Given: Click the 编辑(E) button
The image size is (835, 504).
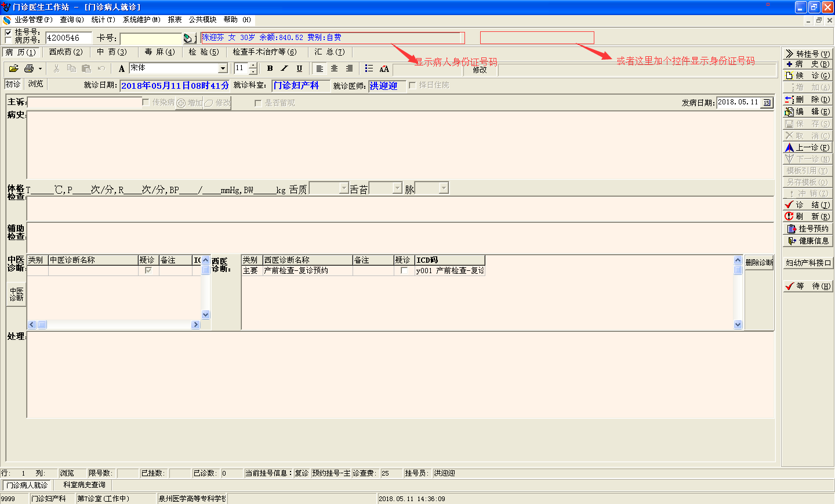Looking at the screenshot, I should (808, 111).
